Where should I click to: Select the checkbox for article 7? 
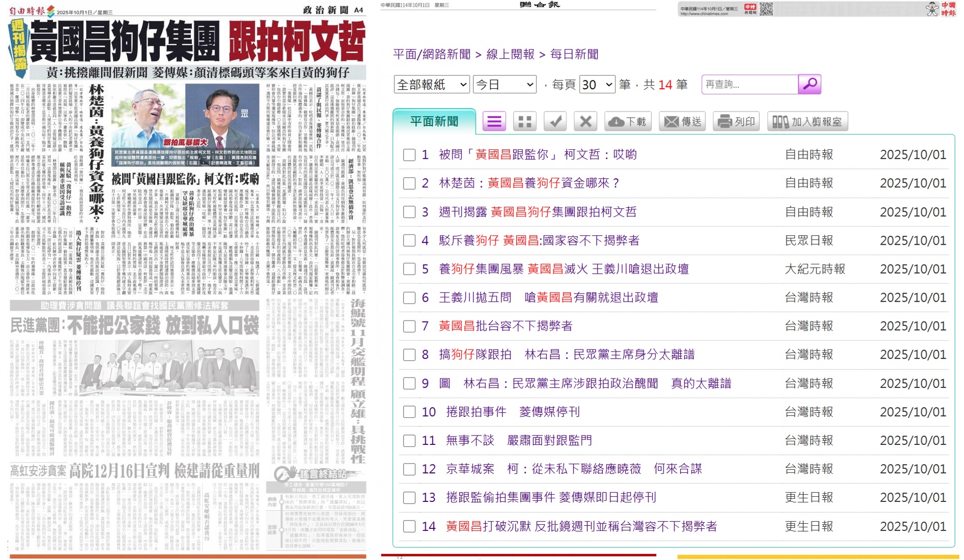pos(409,326)
